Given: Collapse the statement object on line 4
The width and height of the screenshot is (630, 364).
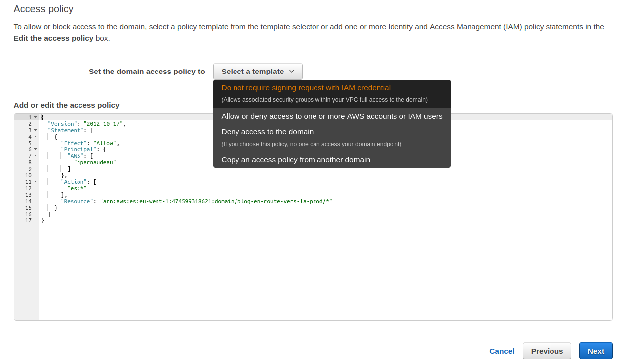Looking at the screenshot, I should click(35, 137).
